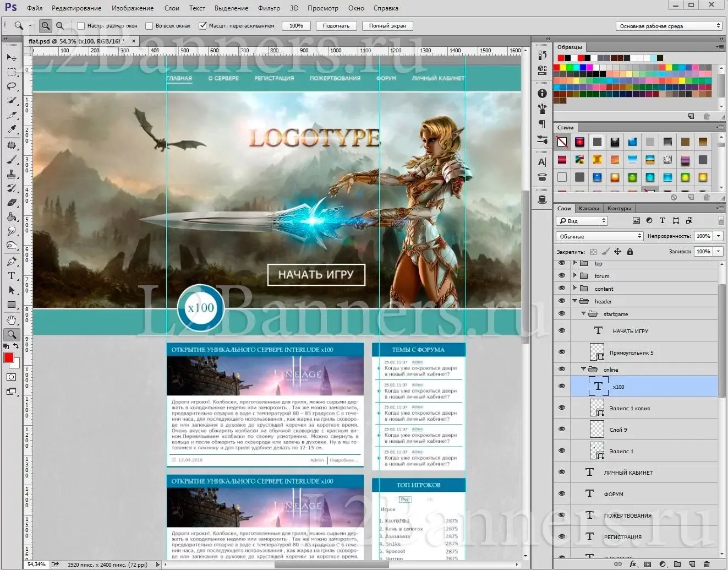Expand the 'top' layer group
This screenshot has width=728, height=570.
(x=575, y=263)
